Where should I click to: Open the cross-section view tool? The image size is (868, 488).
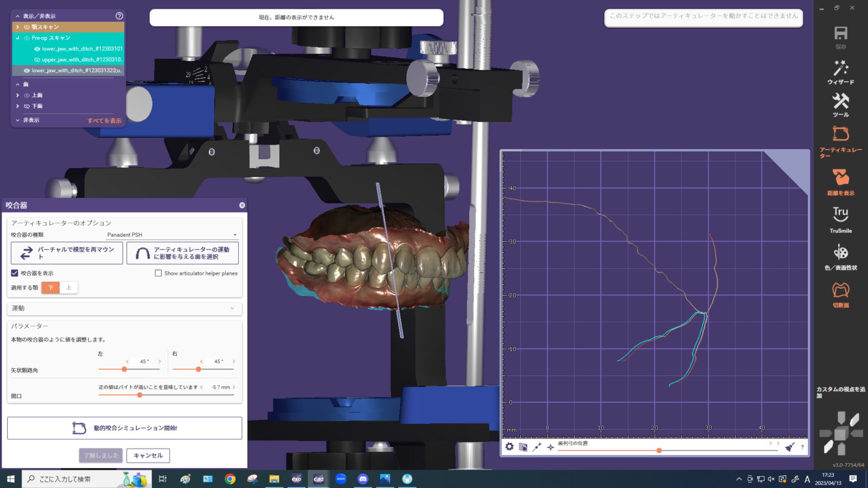coord(840,294)
